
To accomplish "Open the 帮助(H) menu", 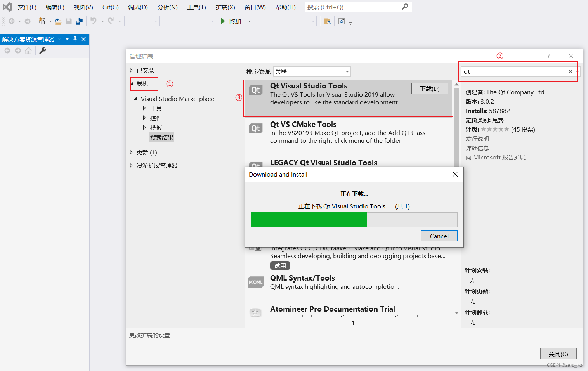I will click(286, 7).
